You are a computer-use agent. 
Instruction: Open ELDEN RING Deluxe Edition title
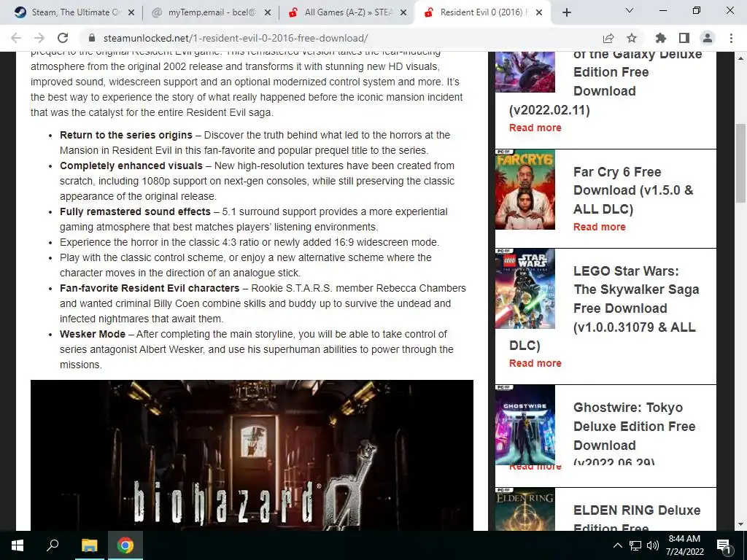pos(637,518)
